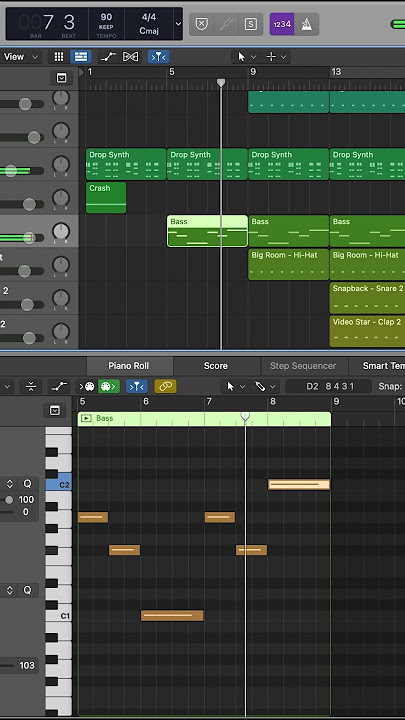Switch to the Piano Roll tab
Image resolution: width=405 pixels, height=720 pixels.
pos(129,366)
